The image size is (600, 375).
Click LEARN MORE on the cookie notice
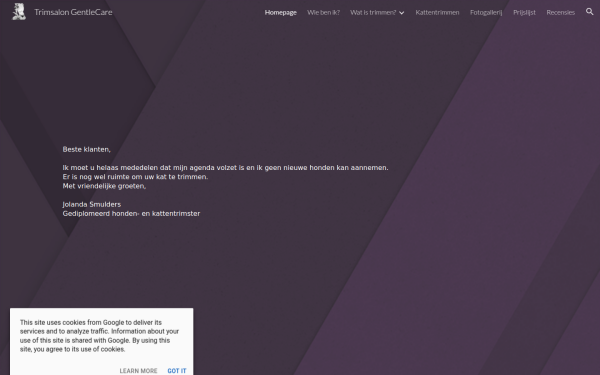[x=138, y=371]
